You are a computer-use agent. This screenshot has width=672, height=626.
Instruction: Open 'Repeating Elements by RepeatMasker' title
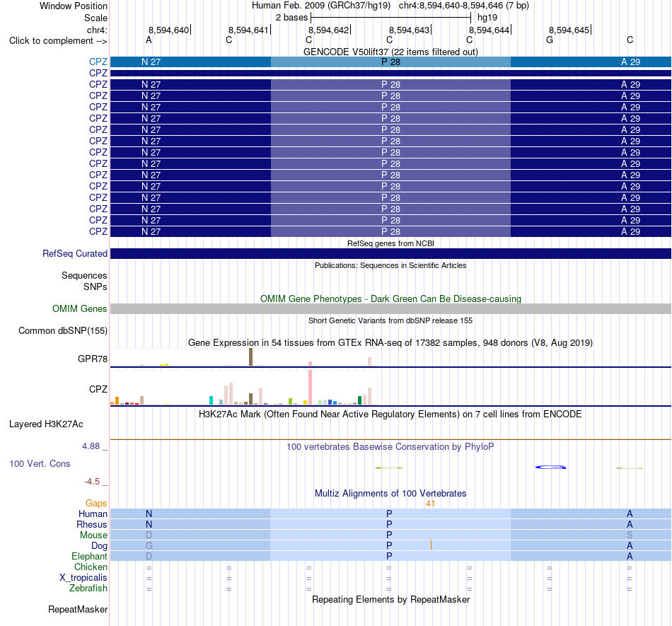pos(390,599)
